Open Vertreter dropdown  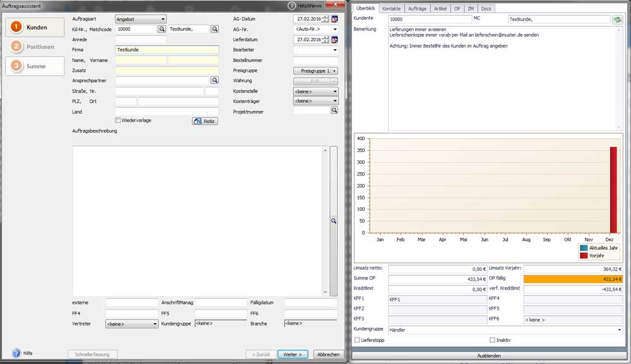tap(132, 324)
